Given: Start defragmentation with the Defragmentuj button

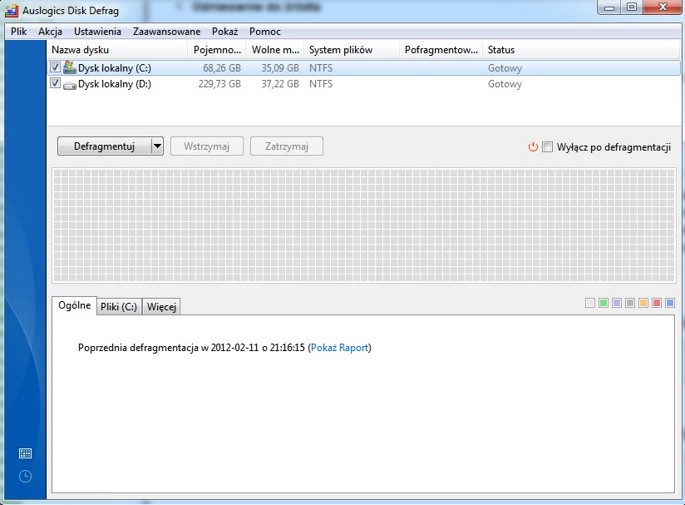Looking at the screenshot, I should pos(104,146).
